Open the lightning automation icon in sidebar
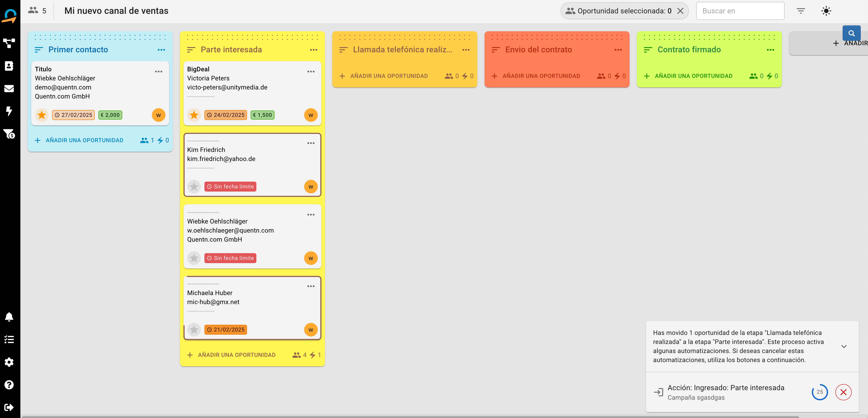Screen dimensions: 868x418 (9, 111)
